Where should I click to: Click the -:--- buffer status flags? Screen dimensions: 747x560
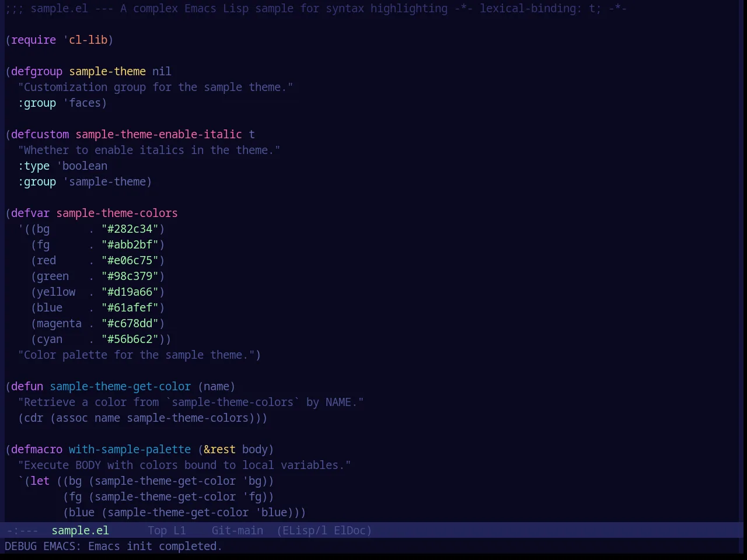(x=22, y=530)
